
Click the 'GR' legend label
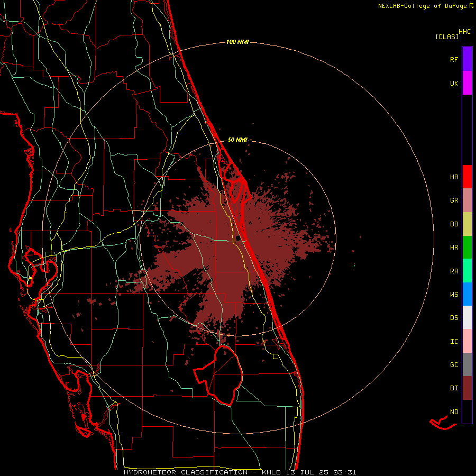click(x=454, y=200)
